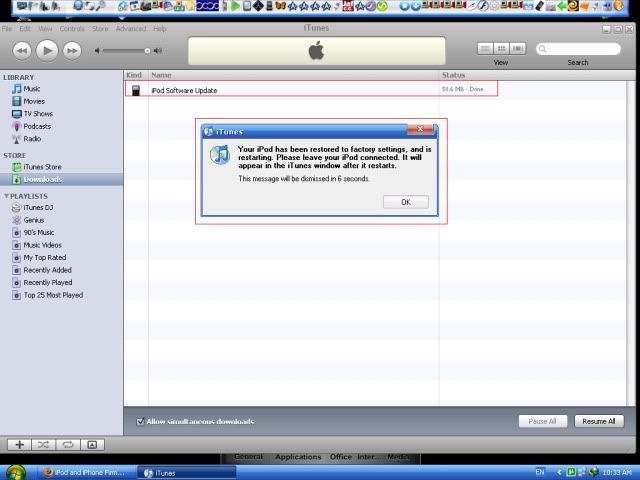
Task: Switch to grid view icon
Action: click(501, 48)
